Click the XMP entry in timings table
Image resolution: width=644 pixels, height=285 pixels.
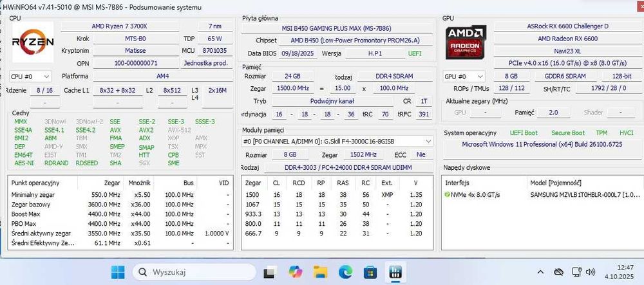point(387,195)
